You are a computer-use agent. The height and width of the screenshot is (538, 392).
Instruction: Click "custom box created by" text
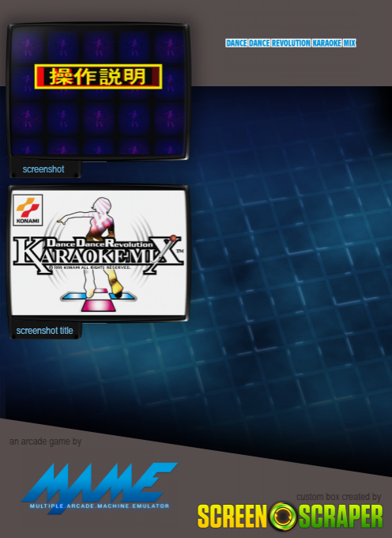(x=338, y=497)
